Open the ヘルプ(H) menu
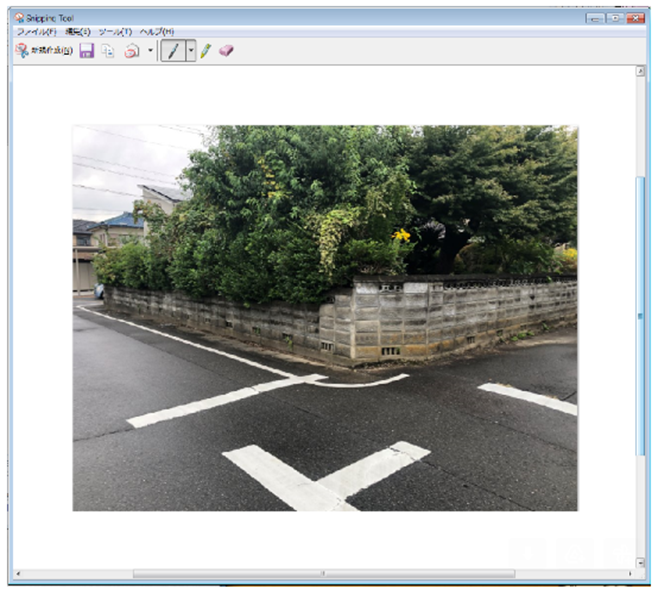This screenshot has height=594, width=658. [155, 32]
